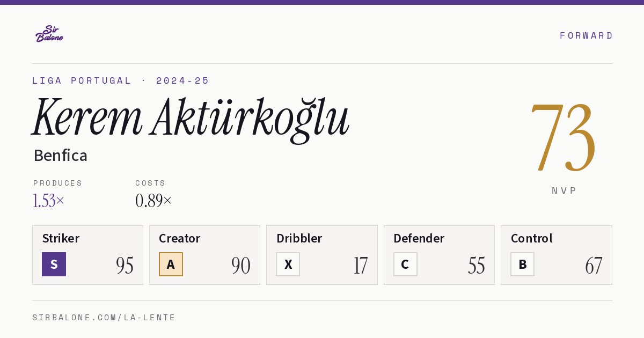Click the Dribbler card title
The image size is (644, 338).
(299, 238)
